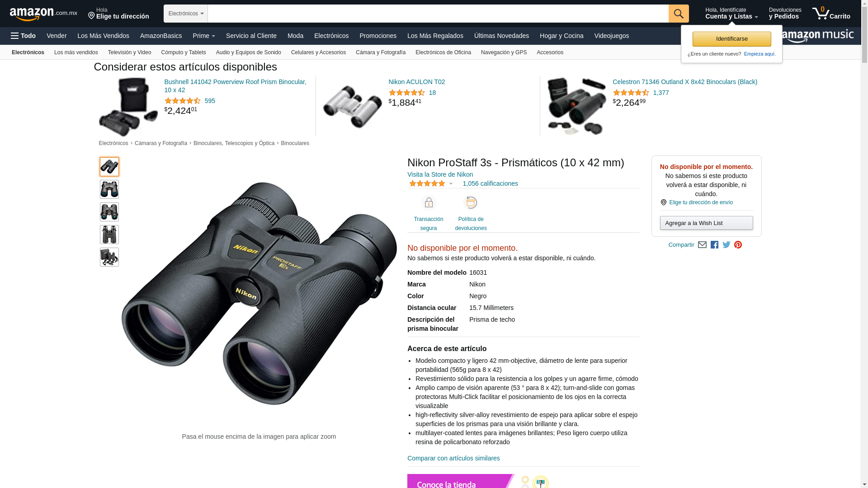The height and width of the screenshot is (488, 868).
Task: Click the search magnifier button
Action: coord(679,14)
